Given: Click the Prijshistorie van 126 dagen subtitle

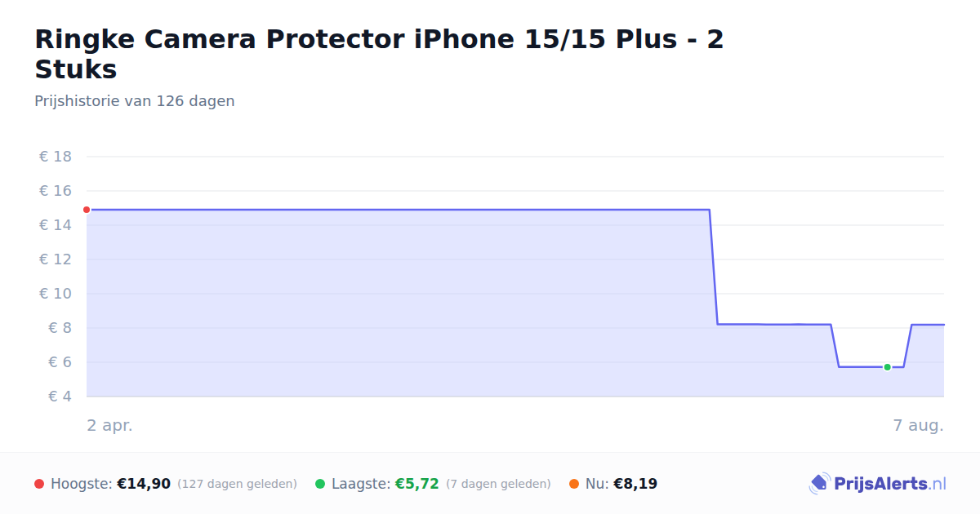Looking at the screenshot, I should 135,101.
